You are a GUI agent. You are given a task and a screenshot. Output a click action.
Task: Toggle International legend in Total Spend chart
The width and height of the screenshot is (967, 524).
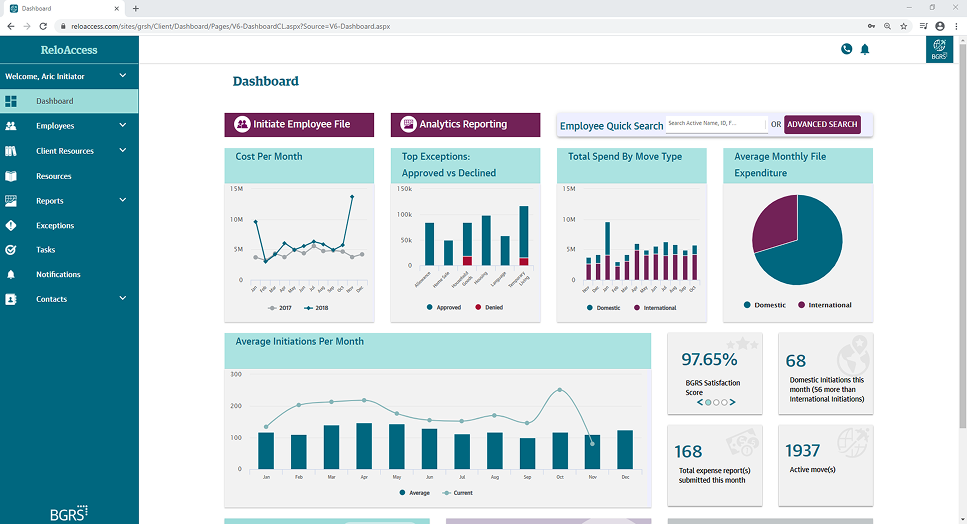(655, 308)
